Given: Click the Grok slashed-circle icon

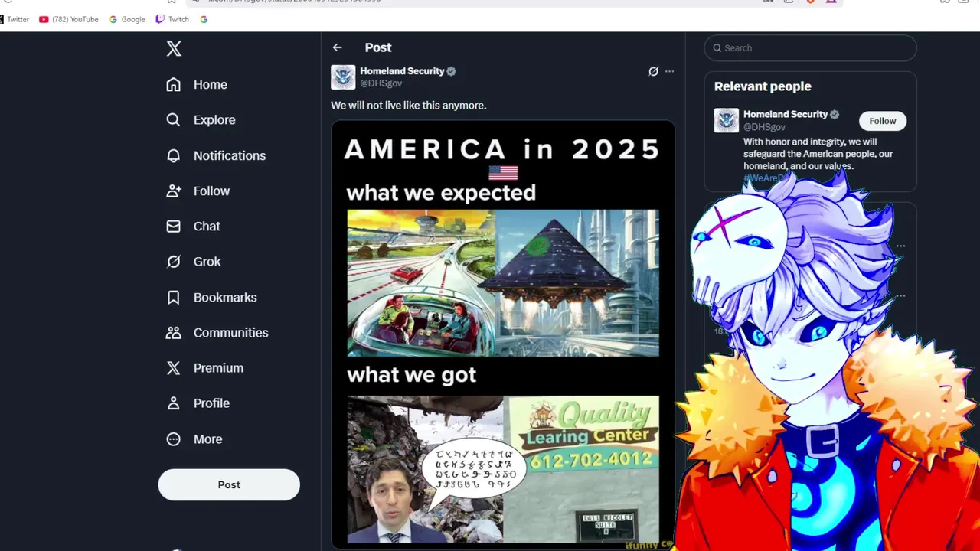Looking at the screenshot, I should coord(174,262).
